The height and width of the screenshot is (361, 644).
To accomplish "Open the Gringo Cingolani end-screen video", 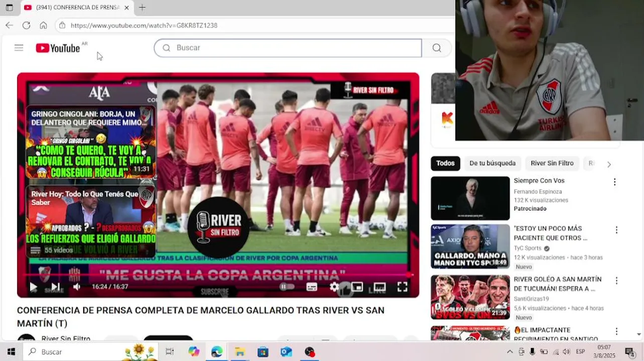I will (x=90, y=142).
